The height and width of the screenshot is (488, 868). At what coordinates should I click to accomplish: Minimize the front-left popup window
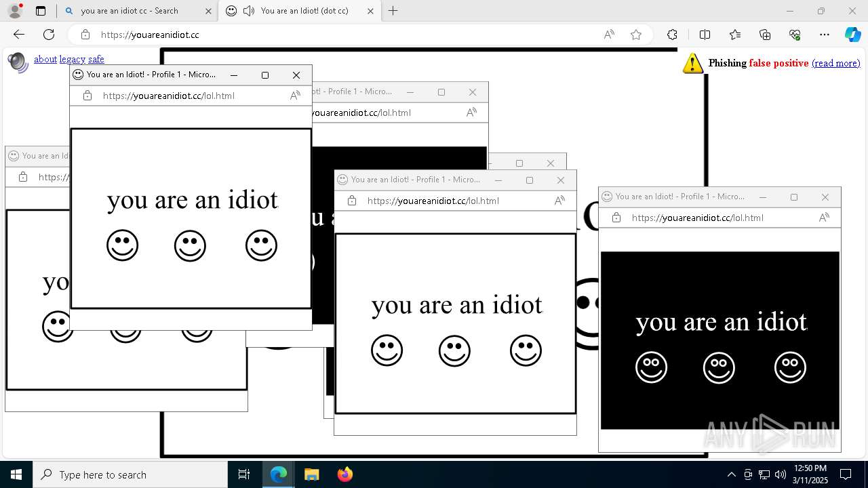coord(234,75)
